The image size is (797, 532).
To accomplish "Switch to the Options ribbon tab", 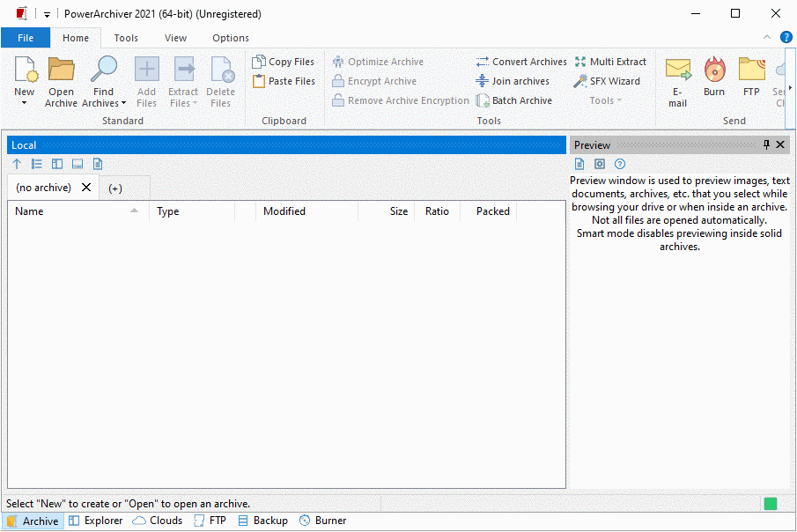I will click(x=231, y=38).
